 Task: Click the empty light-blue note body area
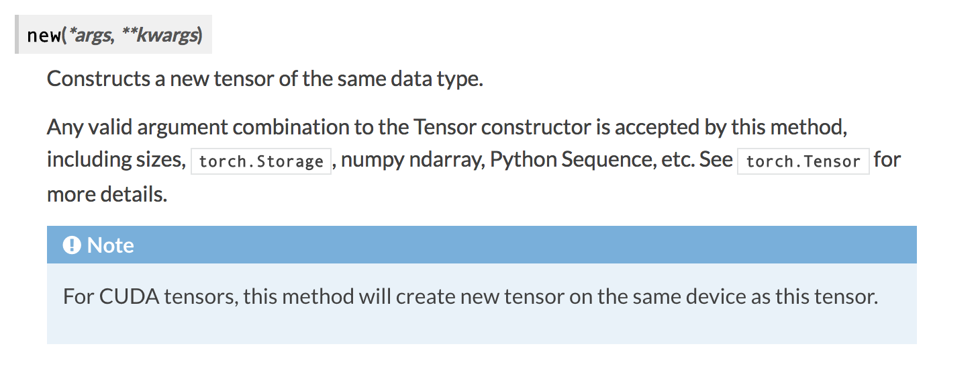(x=481, y=327)
